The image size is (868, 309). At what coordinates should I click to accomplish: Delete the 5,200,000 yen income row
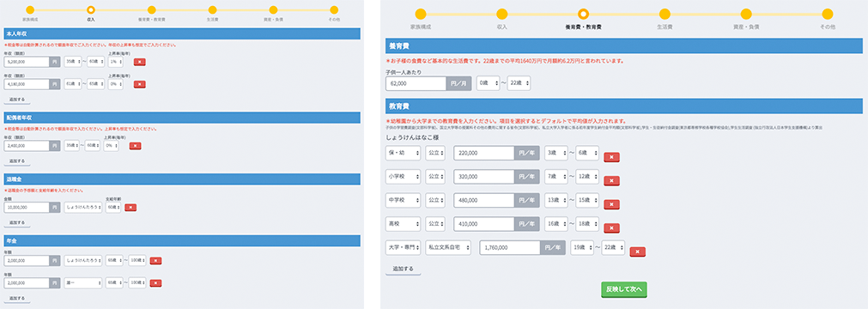click(139, 62)
